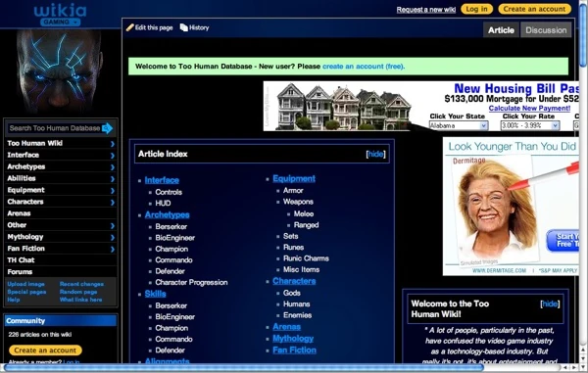Hide the Welcome to the Too Human Wiki box
Screen dimensions: 588x373
[x=550, y=303]
